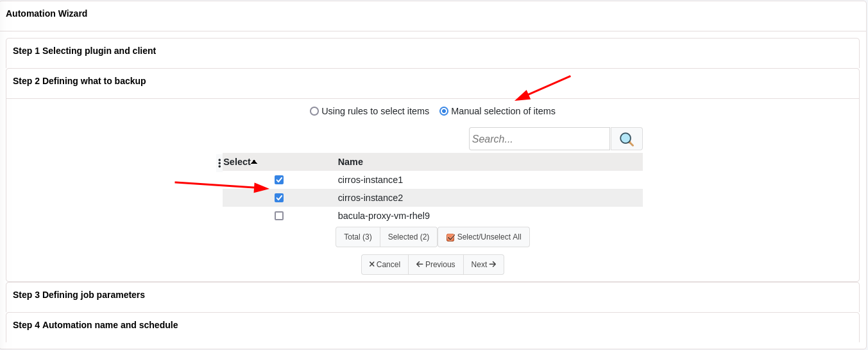Uncheck the cirros-instance2 checkbox

tap(279, 198)
